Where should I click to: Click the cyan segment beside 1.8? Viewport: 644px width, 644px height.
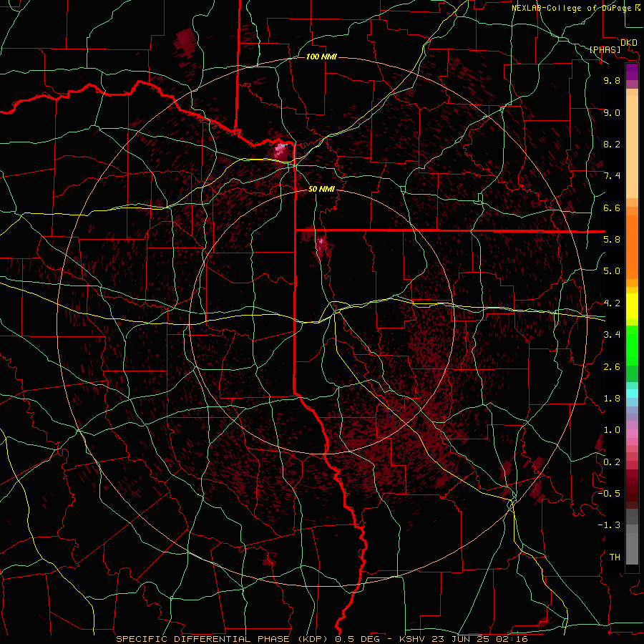pos(632,394)
